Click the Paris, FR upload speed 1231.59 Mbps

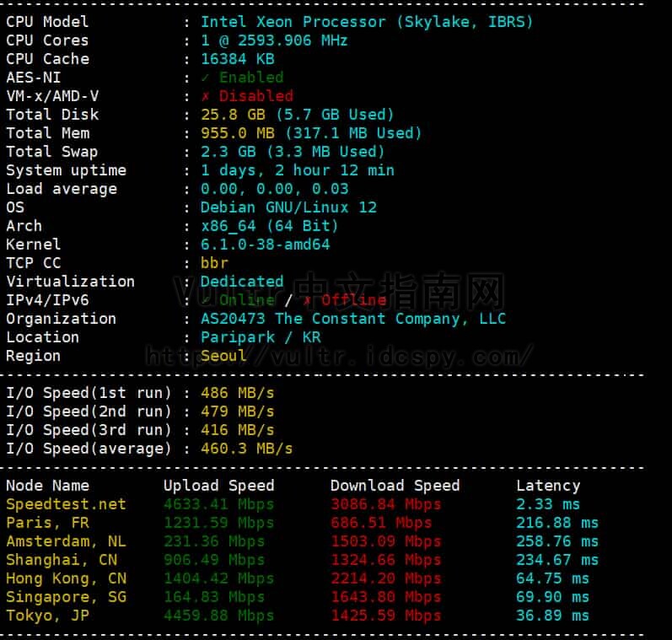(218, 523)
